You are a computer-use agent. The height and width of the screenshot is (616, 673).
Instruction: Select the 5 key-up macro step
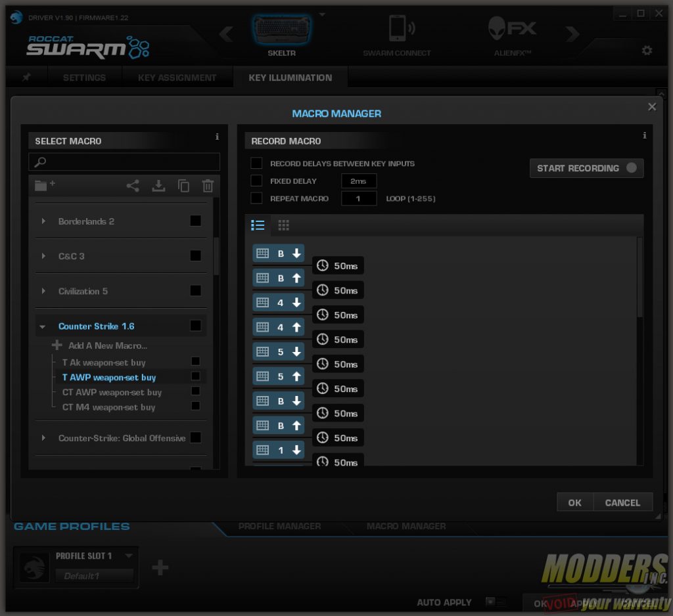(279, 376)
